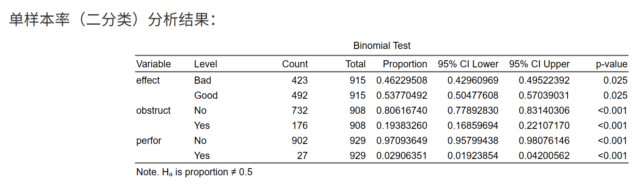The width and height of the screenshot is (644, 187).
Task: Select the Total column header
Action: [x=355, y=64]
